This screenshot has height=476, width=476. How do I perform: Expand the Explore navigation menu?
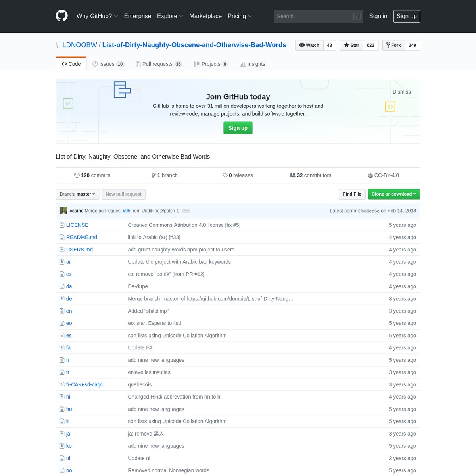coord(170,16)
